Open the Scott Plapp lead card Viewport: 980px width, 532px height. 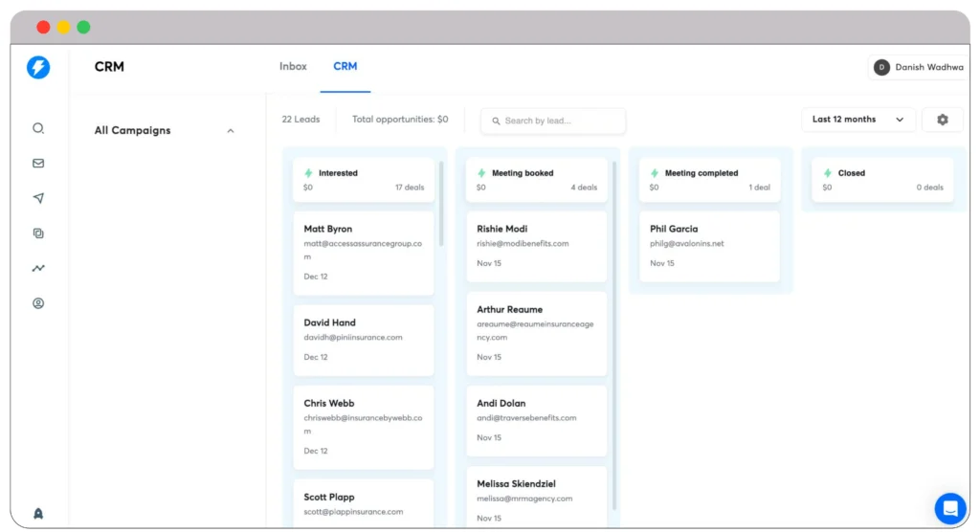pos(364,503)
